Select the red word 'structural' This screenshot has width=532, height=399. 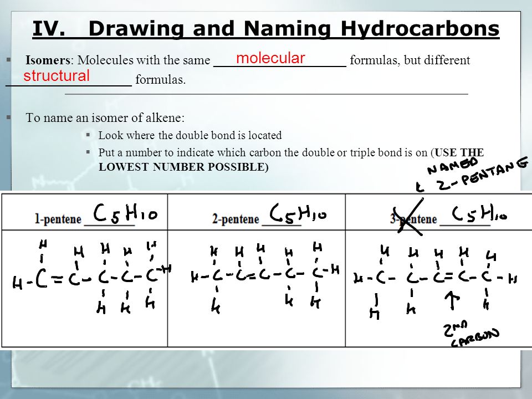coord(57,76)
